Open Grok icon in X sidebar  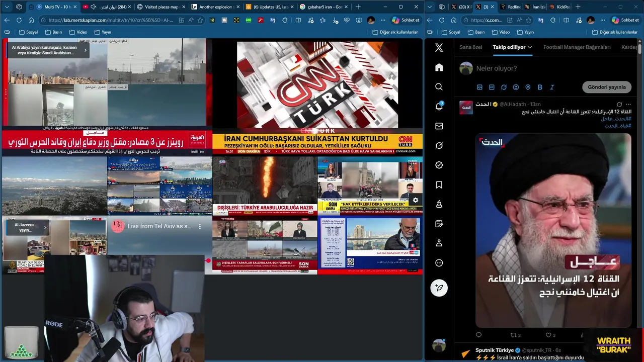coord(439,145)
